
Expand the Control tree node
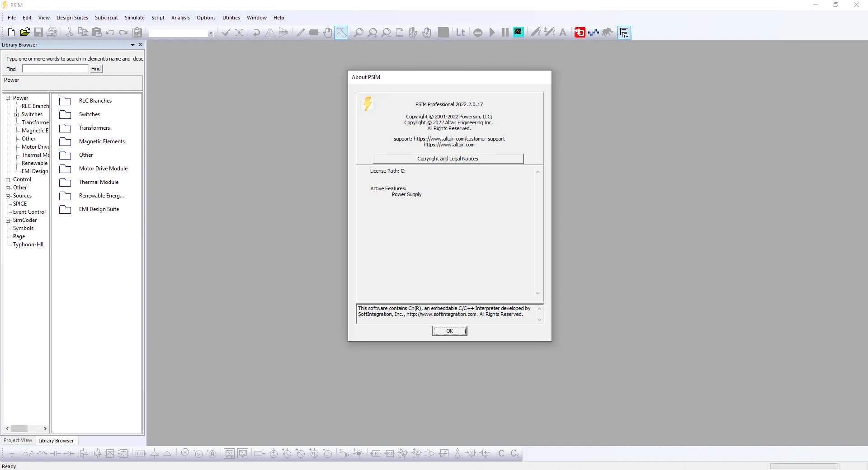pyautogui.click(x=8, y=180)
